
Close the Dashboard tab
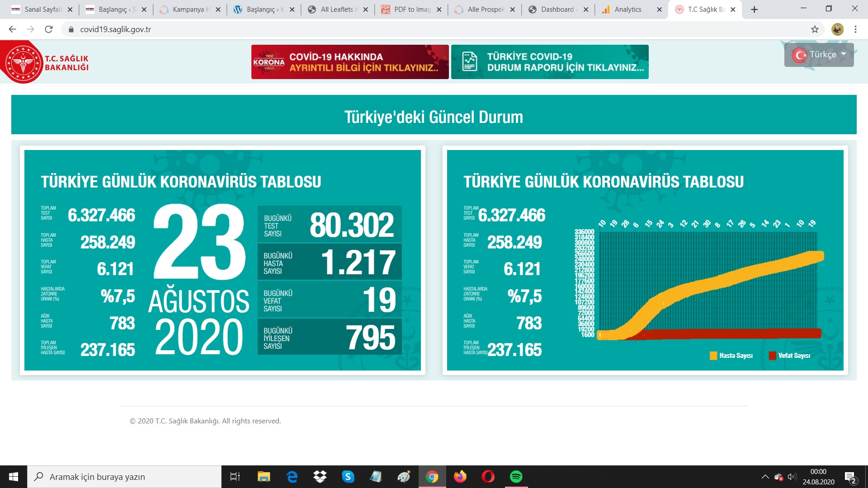pyautogui.click(x=586, y=9)
